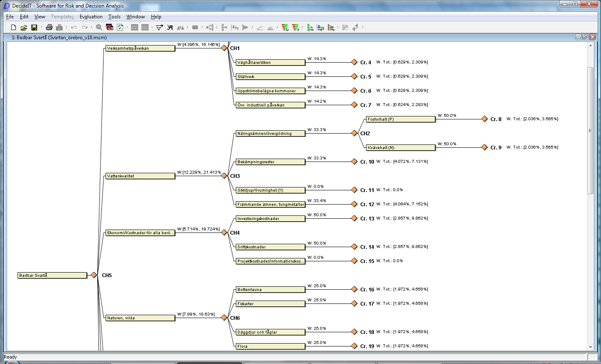Click the blue-red bars MC icon
601x364 pixels.
pos(321,28)
